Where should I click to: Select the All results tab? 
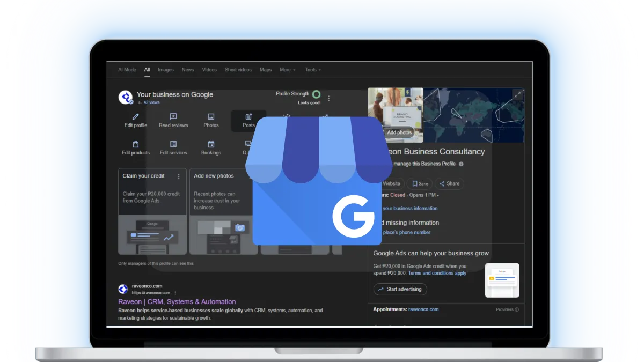click(x=147, y=70)
